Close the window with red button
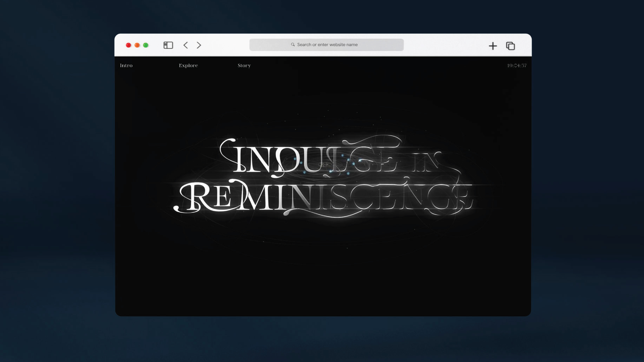Image resolution: width=644 pixels, height=362 pixels. (128, 45)
